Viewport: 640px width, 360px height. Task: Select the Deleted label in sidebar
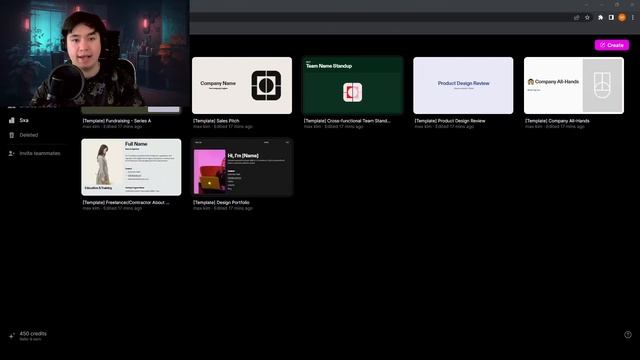(29, 135)
